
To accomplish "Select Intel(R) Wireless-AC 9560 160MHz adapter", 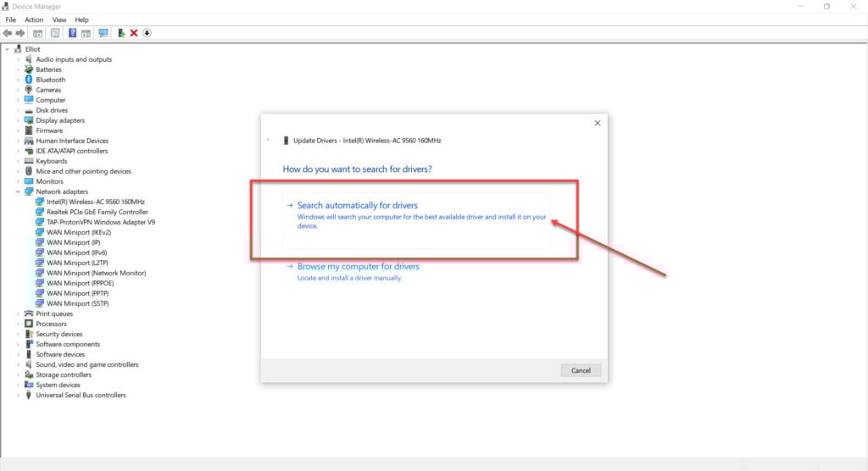I will (96, 202).
